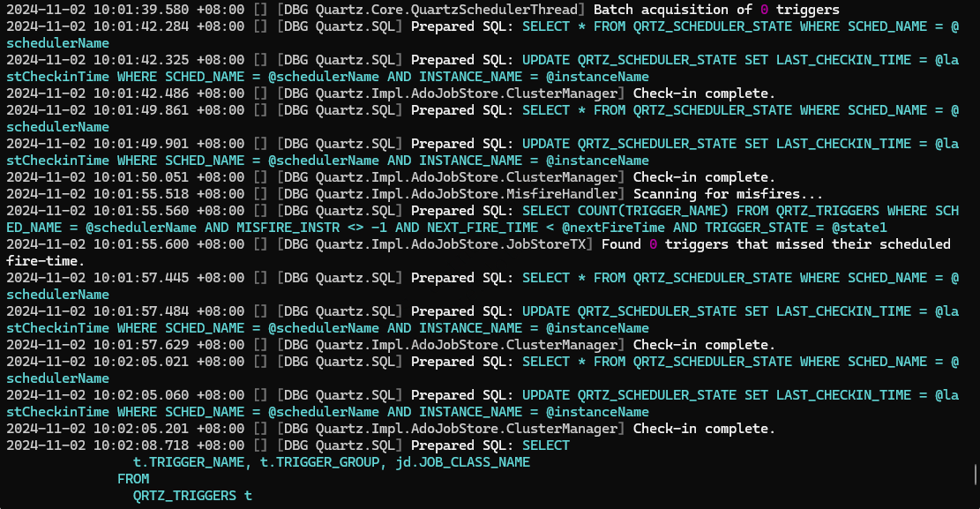Click 'SELECT' on the 10:02:08.718 line
The width and height of the screenshot is (980, 509).
pos(546,445)
